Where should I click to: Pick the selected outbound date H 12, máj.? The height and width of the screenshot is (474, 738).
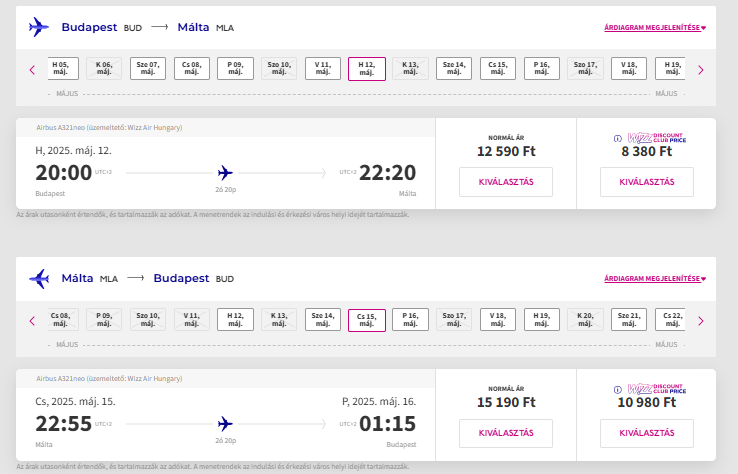click(367, 69)
